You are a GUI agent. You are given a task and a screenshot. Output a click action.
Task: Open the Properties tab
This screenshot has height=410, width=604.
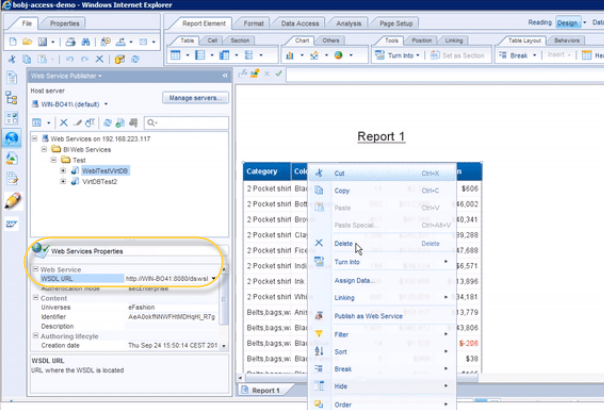[x=64, y=24]
